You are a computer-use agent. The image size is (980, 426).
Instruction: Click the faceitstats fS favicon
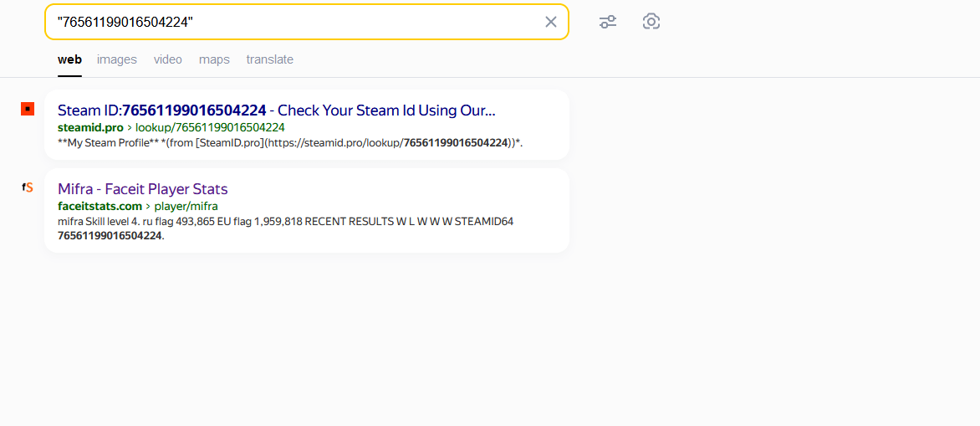click(28, 187)
